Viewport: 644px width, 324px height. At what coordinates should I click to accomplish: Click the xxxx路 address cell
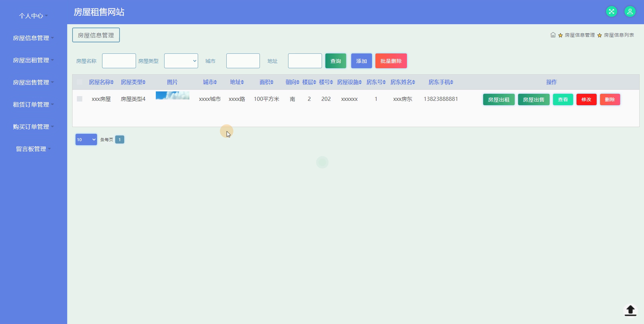coord(237,99)
